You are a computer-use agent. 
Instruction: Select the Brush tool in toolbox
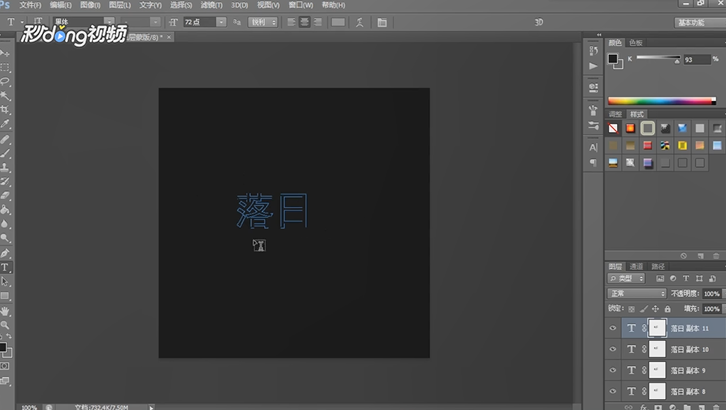5,153
